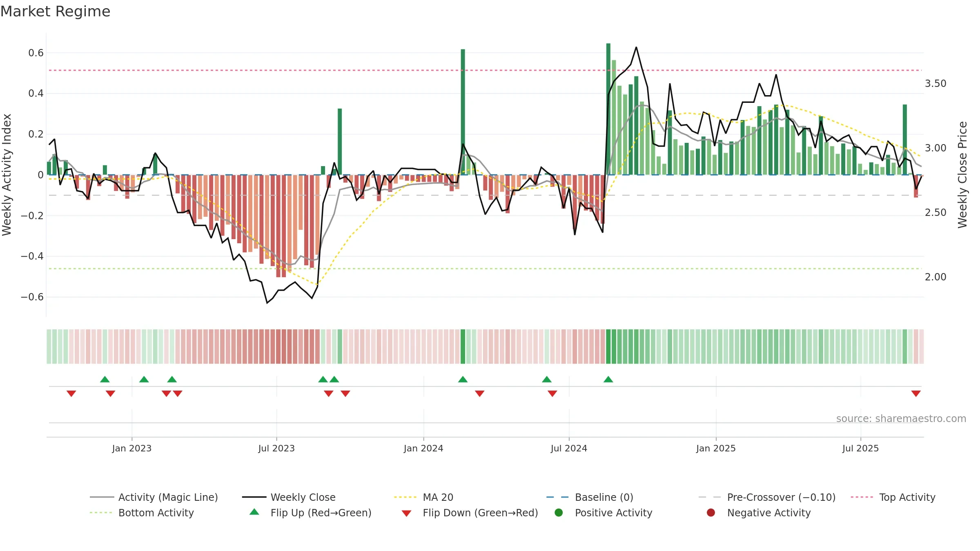980x551 pixels.
Task: Click the red flip-down marker in June 2024
Action: click(x=552, y=393)
